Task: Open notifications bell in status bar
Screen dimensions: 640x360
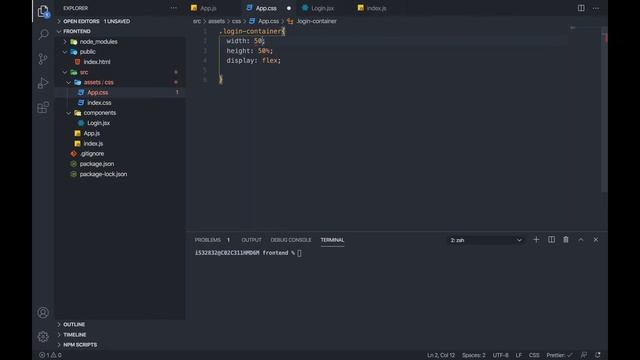Action: click(x=598, y=355)
